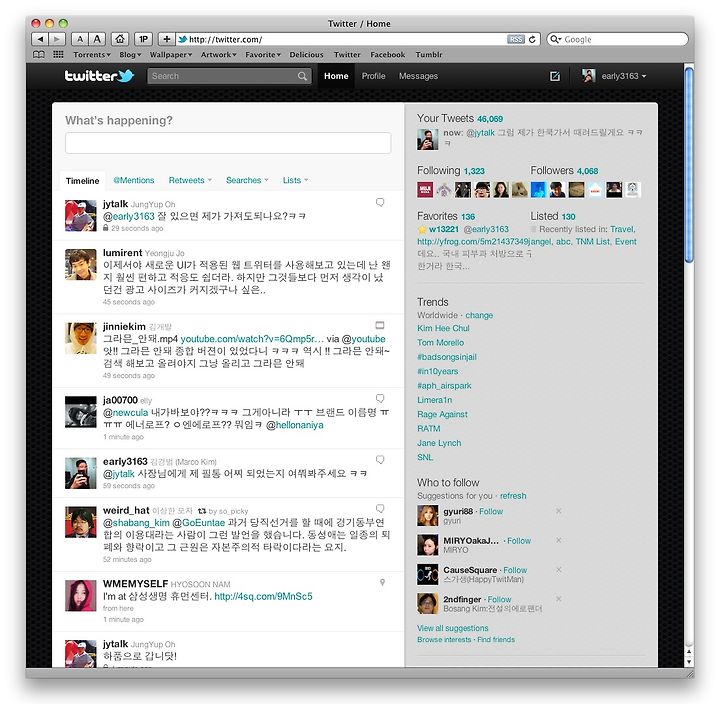The height and width of the screenshot is (704, 720).
Task: Go to the Home nav item
Action: pos(336,76)
